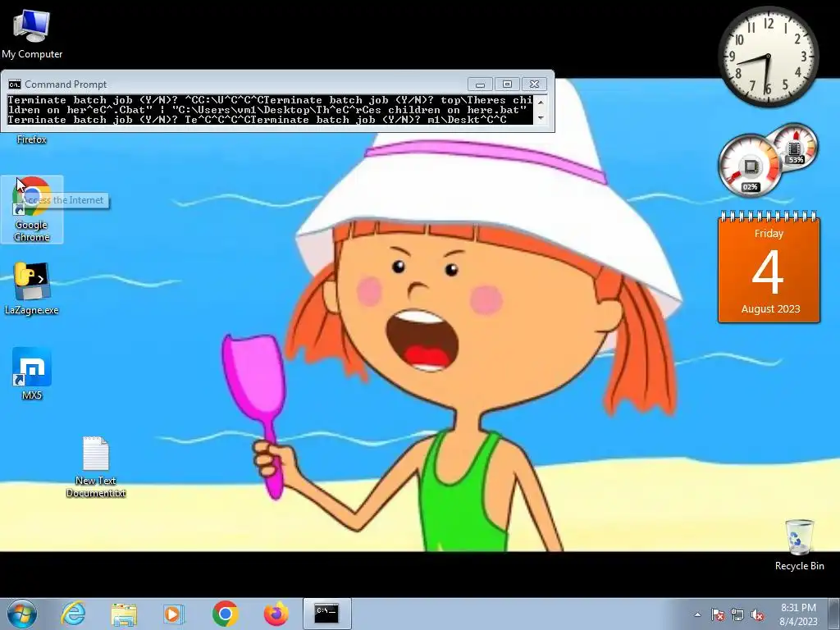Click the Windows Start orb
Viewport: 840px width, 630px height.
click(x=22, y=614)
